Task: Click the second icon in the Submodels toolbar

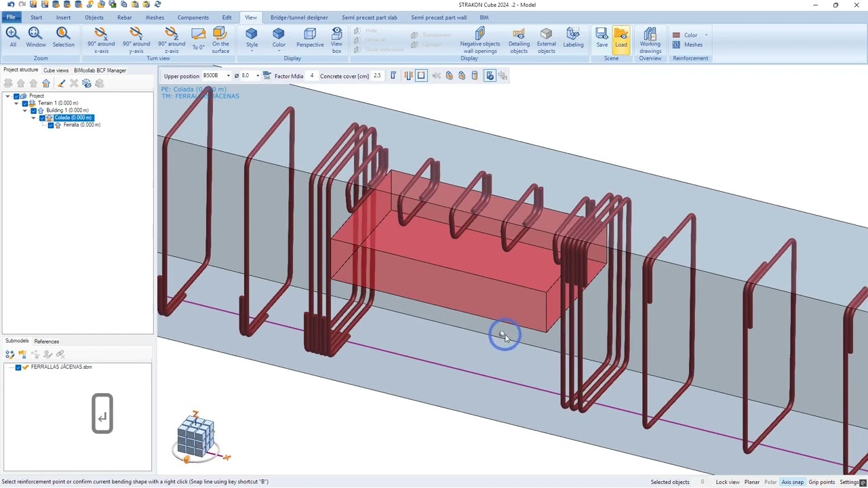Action: point(22,354)
